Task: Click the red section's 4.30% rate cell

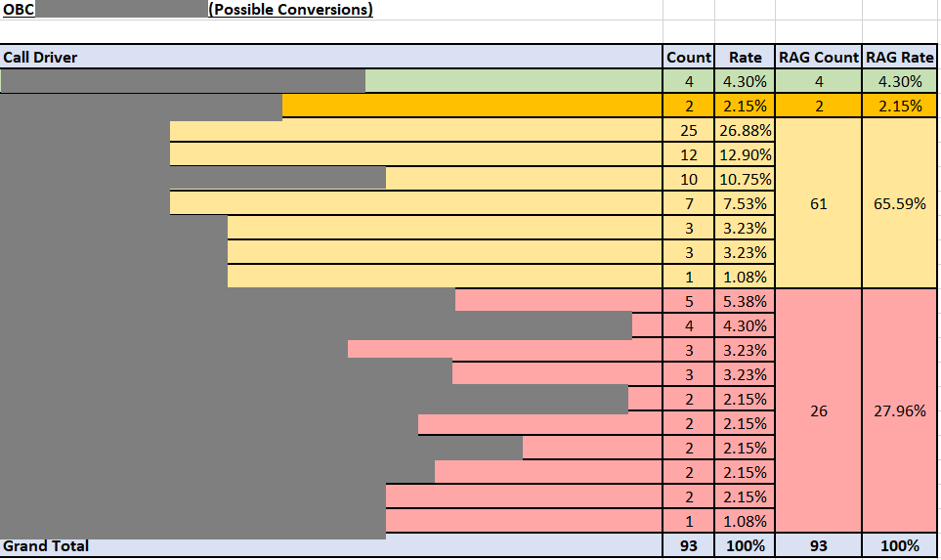Action: pyautogui.click(x=745, y=325)
